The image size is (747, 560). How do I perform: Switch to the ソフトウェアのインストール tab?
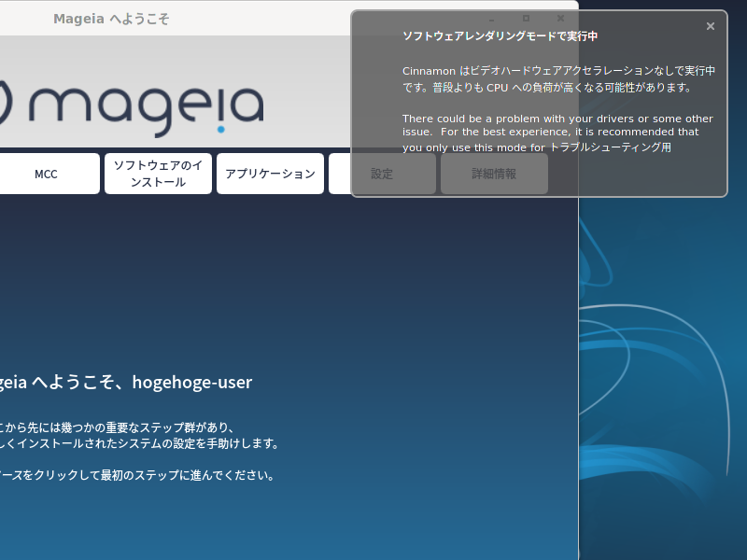point(158,174)
